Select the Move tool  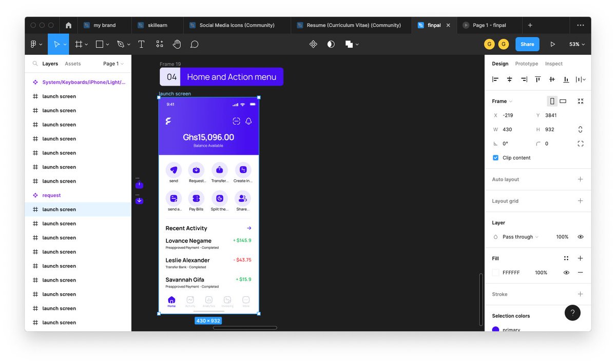tap(58, 44)
